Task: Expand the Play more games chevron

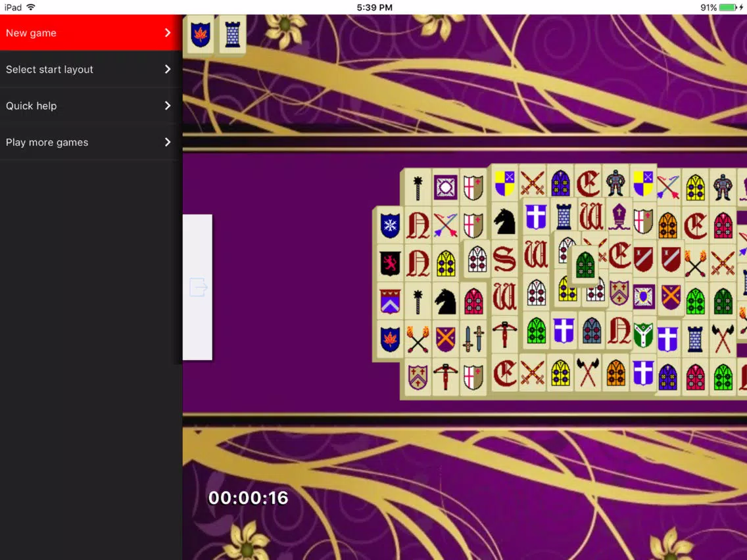Action: pyautogui.click(x=167, y=143)
